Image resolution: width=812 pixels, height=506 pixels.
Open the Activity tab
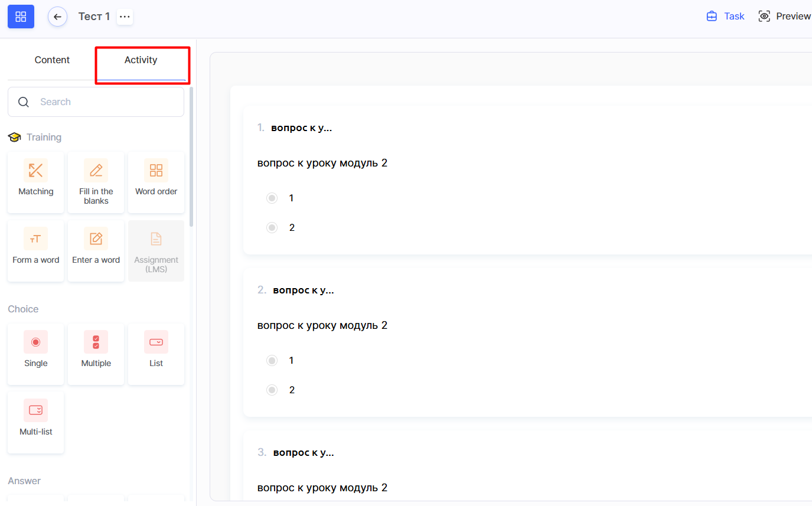(141, 60)
